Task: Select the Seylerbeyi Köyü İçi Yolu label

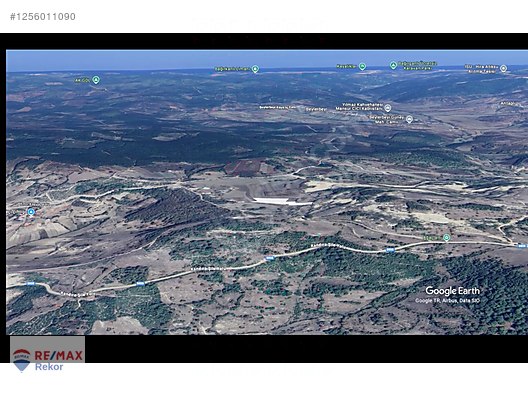Action: point(277,107)
